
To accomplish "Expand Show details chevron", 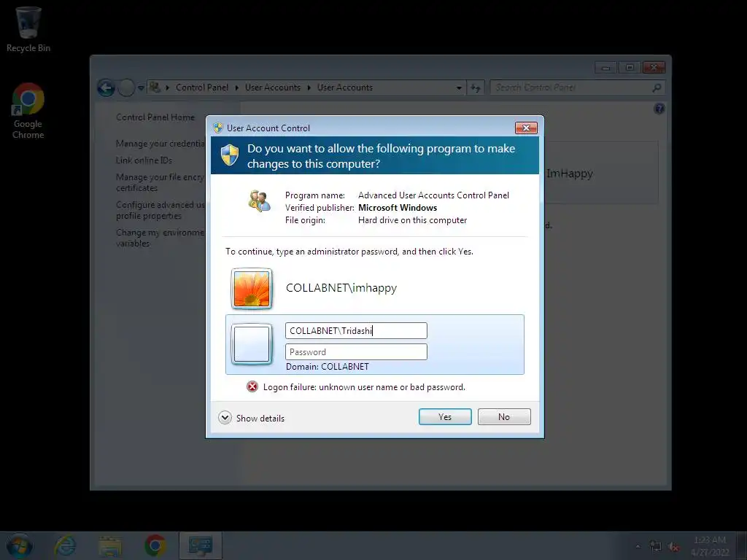I will click(225, 418).
